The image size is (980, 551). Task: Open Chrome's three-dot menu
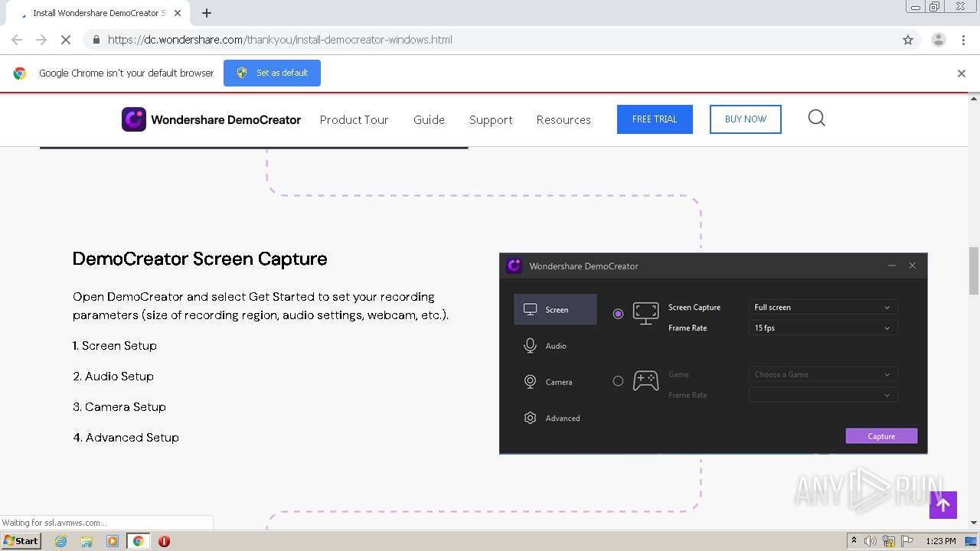[963, 40]
